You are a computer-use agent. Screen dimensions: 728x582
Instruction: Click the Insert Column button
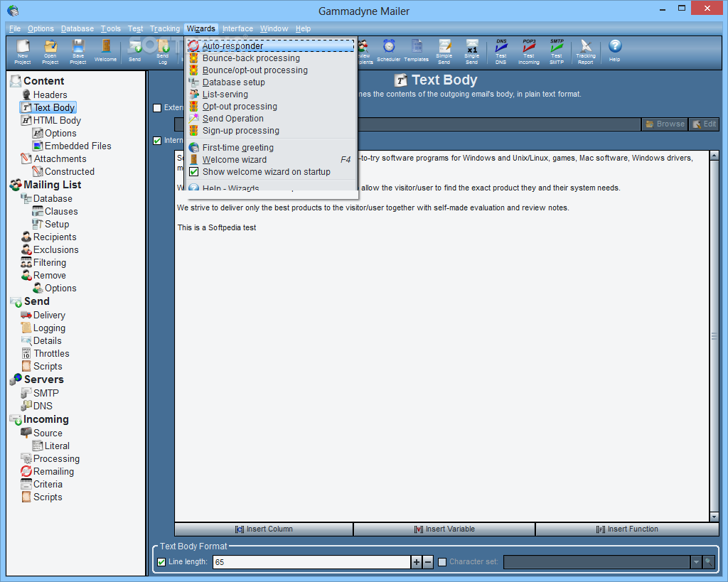click(264, 529)
